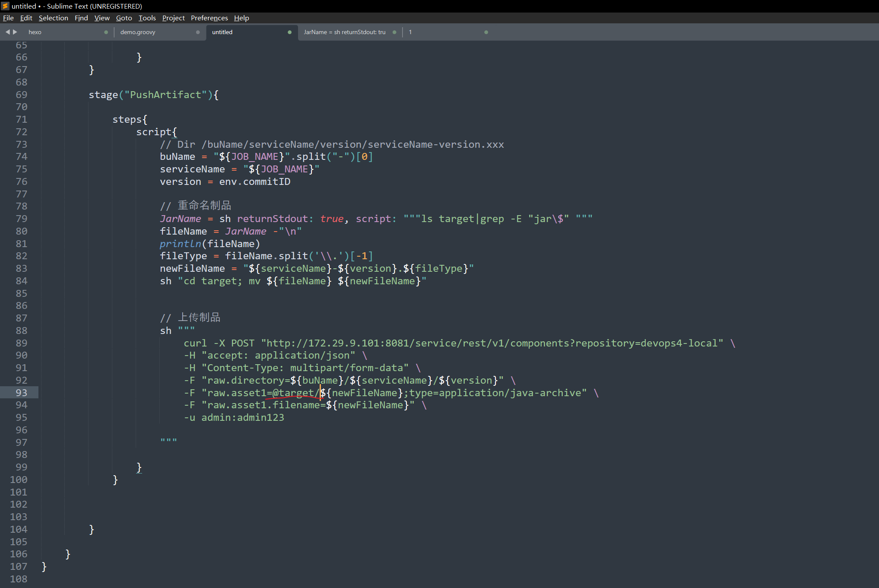Viewport: 879px width, 588px height.
Task: Close hexo tab via its unsaved dot
Action: pyautogui.click(x=106, y=32)
